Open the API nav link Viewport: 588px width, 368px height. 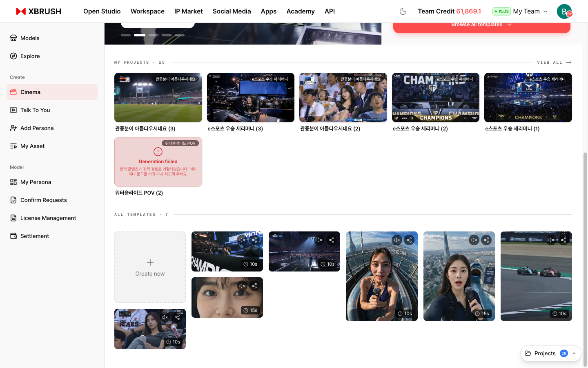coord(330,11)
